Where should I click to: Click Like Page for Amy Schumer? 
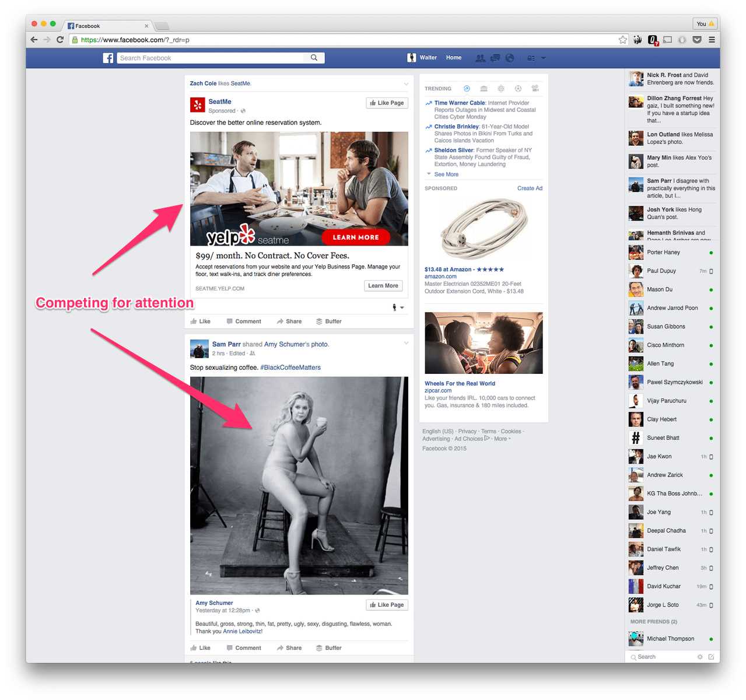387,605
